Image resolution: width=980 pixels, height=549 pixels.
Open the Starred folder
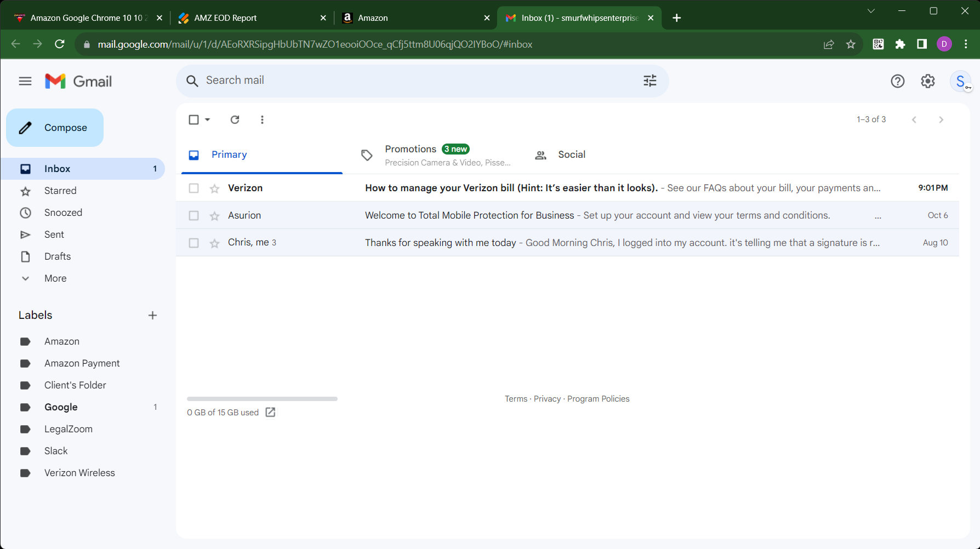tap(83, 191)
